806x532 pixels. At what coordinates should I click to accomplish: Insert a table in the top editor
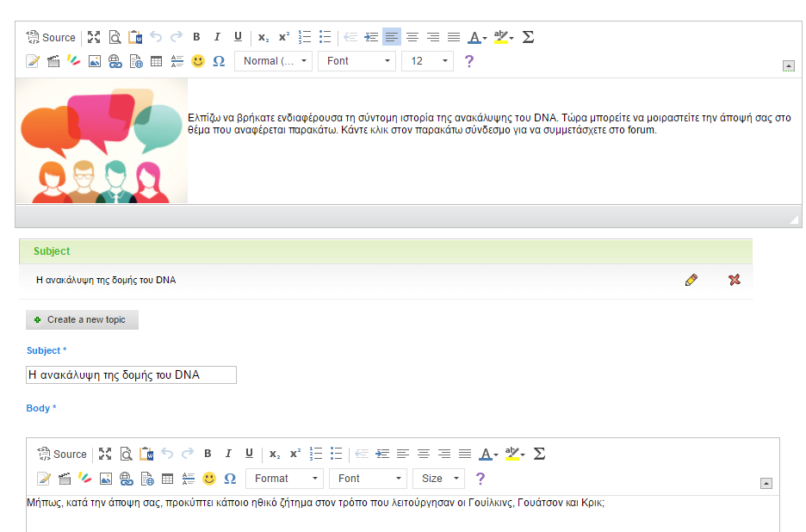pos(156,61)
